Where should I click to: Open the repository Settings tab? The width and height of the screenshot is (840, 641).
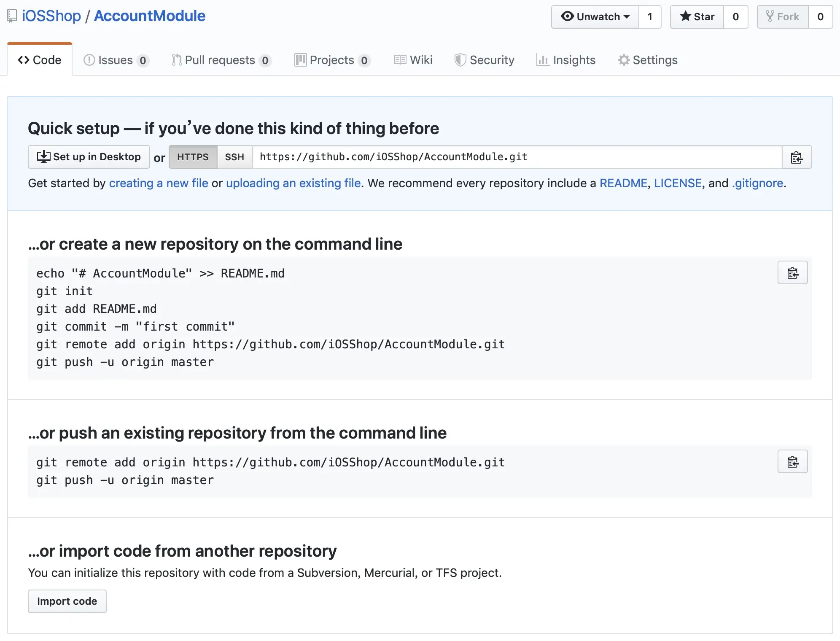pyautogui.click(x=648, y=60)
